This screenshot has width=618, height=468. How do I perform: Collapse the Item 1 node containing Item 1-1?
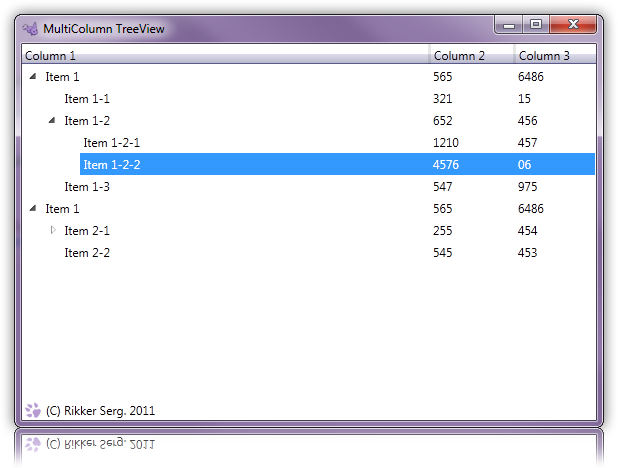pyautogui.click(x=34, y=77)
